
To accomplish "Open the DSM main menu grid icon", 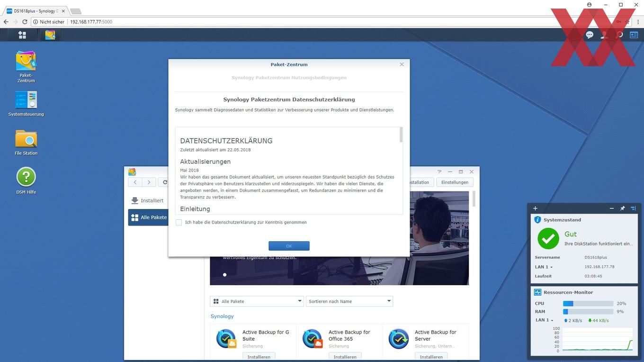I will pyautogui.click(x=22, y=35).
